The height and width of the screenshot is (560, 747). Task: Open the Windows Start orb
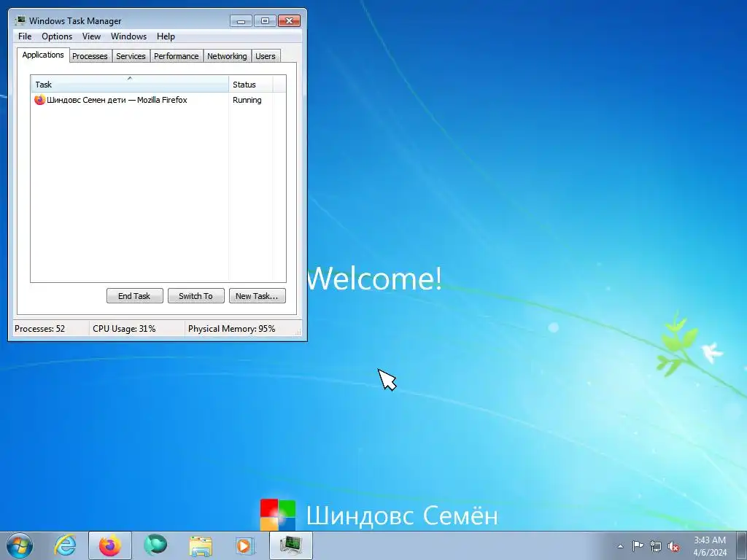[x=20, y=545]
